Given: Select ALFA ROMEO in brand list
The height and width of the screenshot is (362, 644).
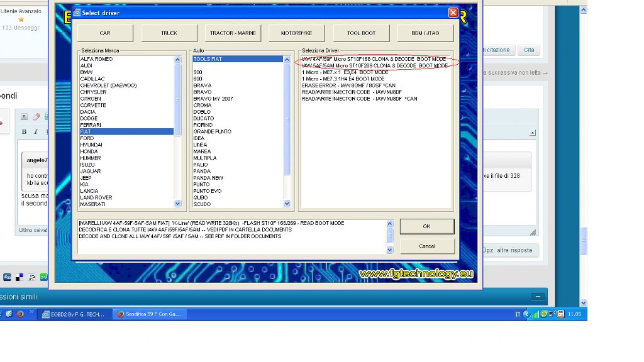Looking at the screenshot, I should click(96, 59).
